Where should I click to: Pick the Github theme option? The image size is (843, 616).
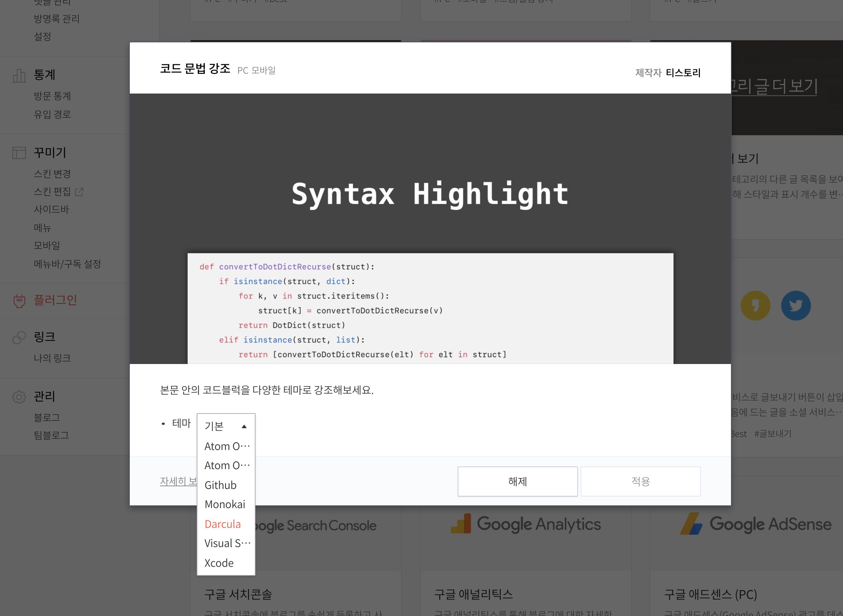tap(220, 485)
